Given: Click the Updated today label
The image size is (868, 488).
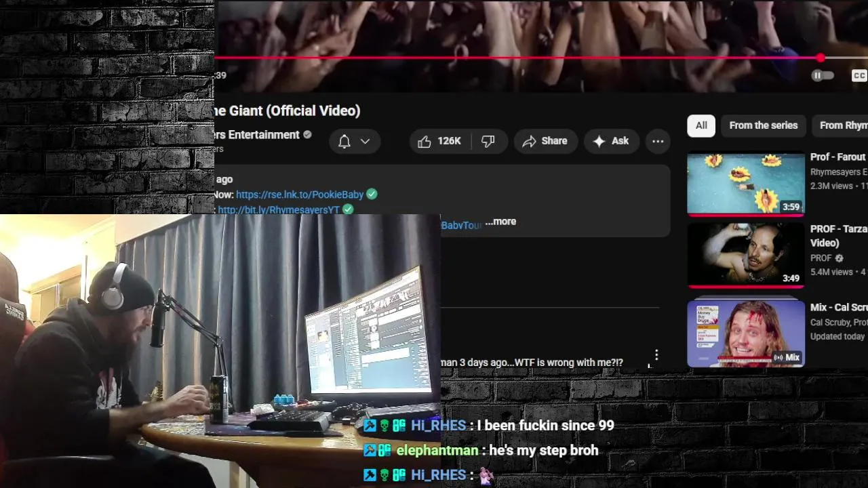Looking at the screenshot, I should (837, 336).
